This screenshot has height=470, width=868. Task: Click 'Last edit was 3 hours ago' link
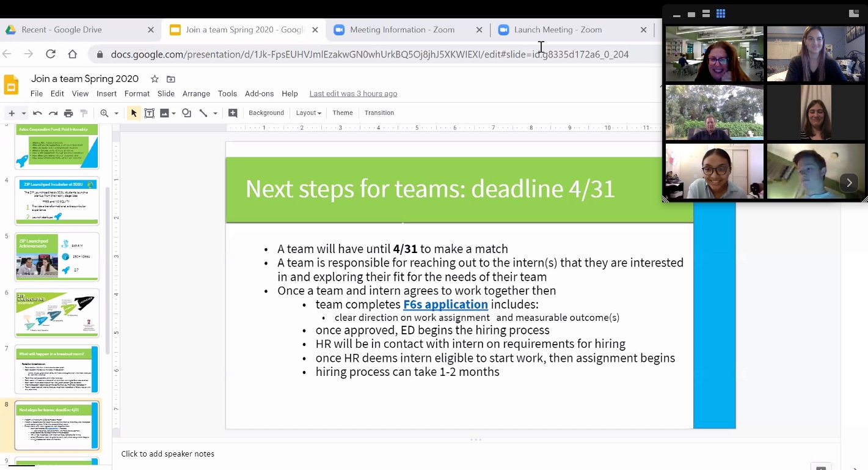pos(353,94)
